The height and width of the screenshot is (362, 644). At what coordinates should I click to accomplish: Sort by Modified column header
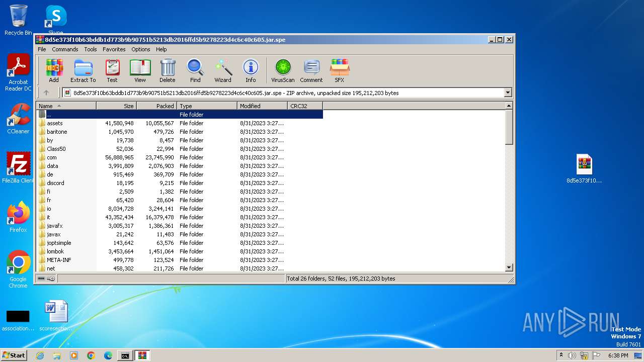click(262, 106)
